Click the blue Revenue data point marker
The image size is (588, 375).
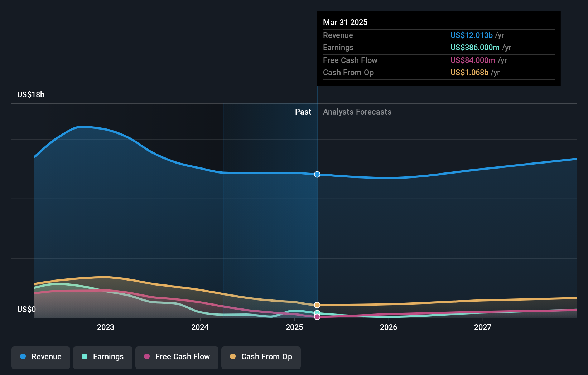point(317,175)
